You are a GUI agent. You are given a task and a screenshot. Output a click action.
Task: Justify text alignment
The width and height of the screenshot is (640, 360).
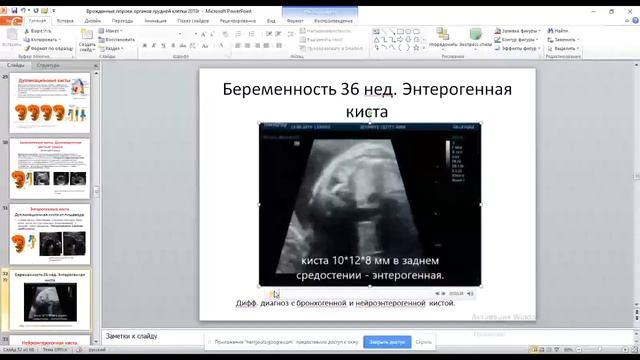coord(266,46)
